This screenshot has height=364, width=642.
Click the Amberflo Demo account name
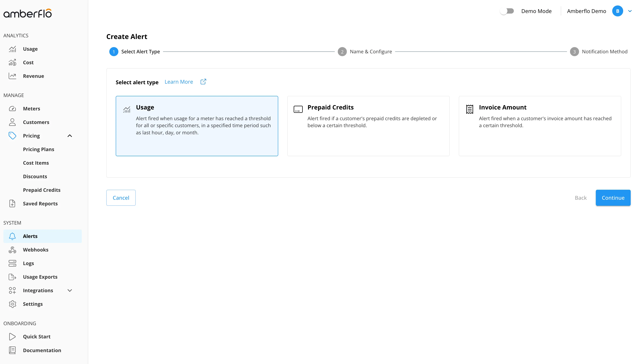click(586, 11)
